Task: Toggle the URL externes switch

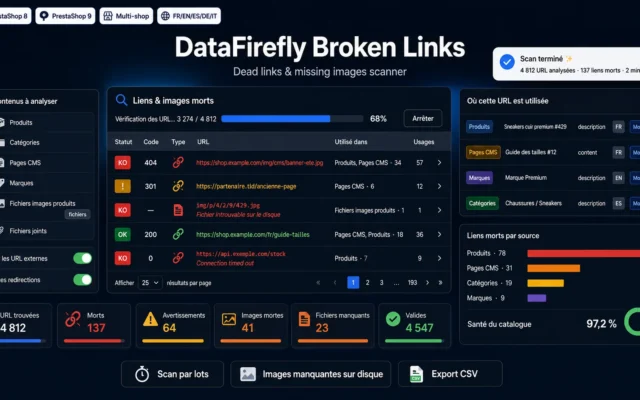Action: [x=82, y=258]
